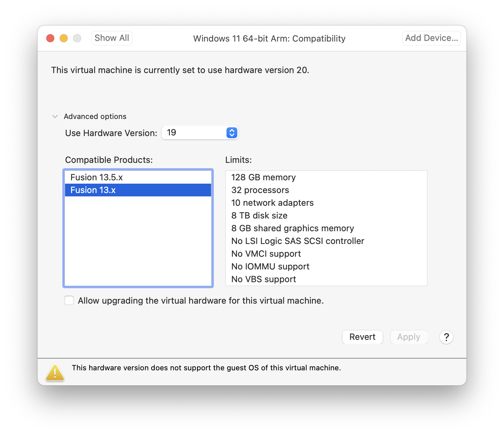
Task: Click the Apply button
Action: point(409,337)
